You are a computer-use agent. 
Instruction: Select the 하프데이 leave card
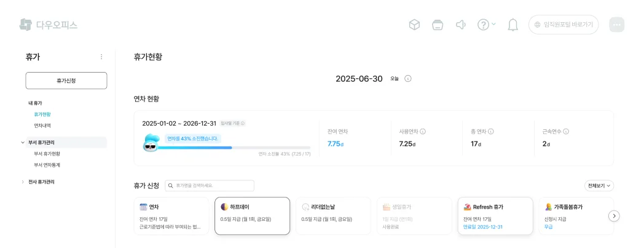tap(252, 215)
